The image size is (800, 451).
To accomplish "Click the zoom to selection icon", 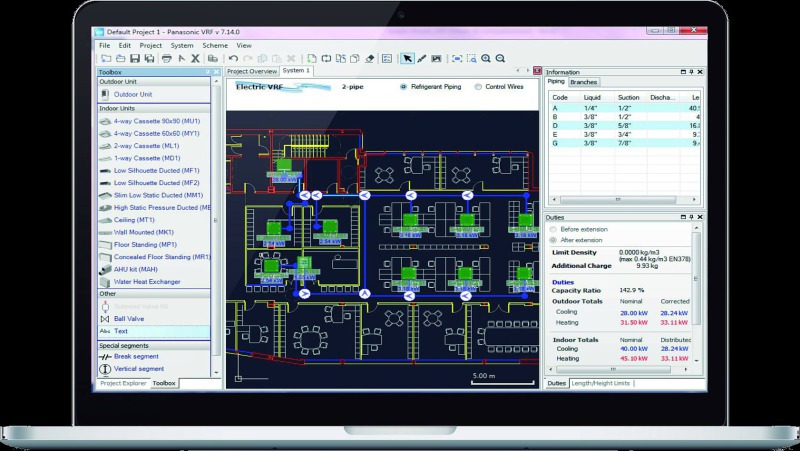I will point(471,59).
